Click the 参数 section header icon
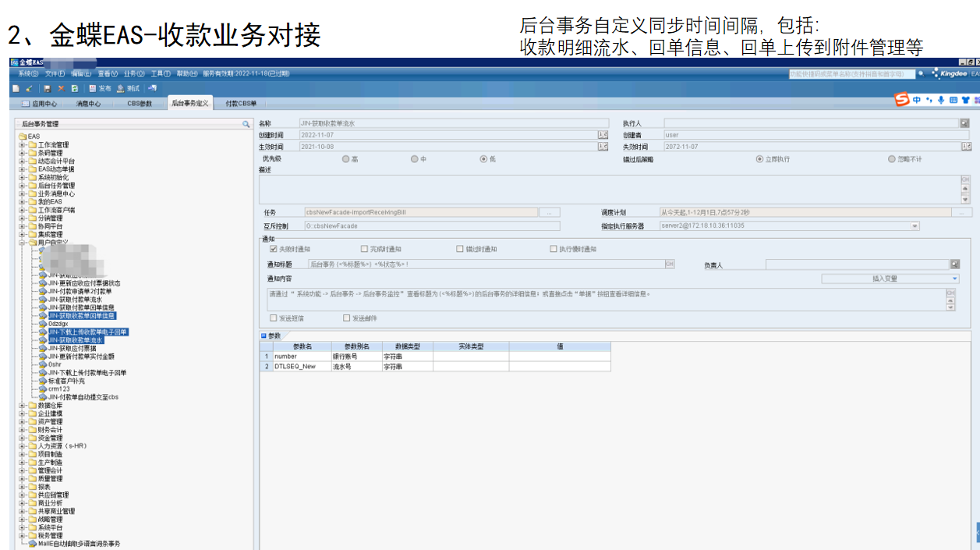This screenshot has width=980, height=550. [264, 335]
